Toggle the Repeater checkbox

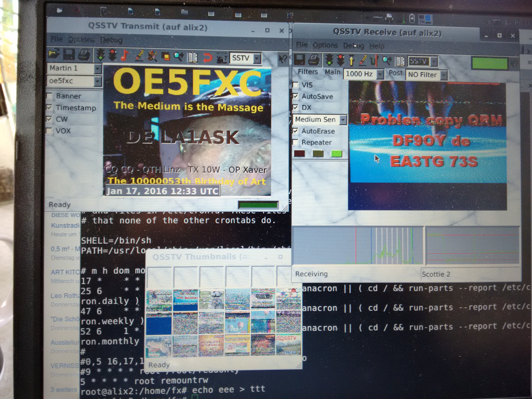(296, 142)
